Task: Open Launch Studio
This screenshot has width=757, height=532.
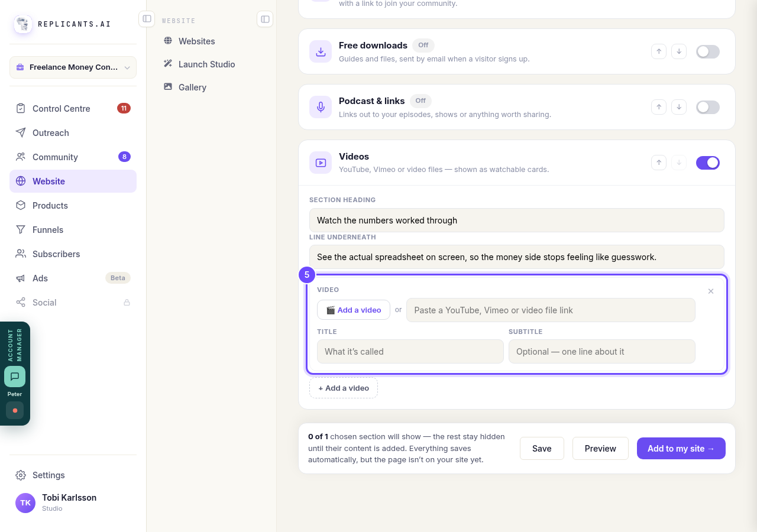Action: [x=211, y=64]
